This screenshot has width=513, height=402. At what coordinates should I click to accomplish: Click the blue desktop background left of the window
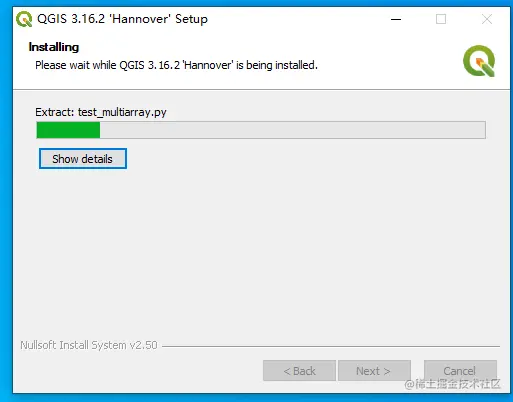(6, 200)
